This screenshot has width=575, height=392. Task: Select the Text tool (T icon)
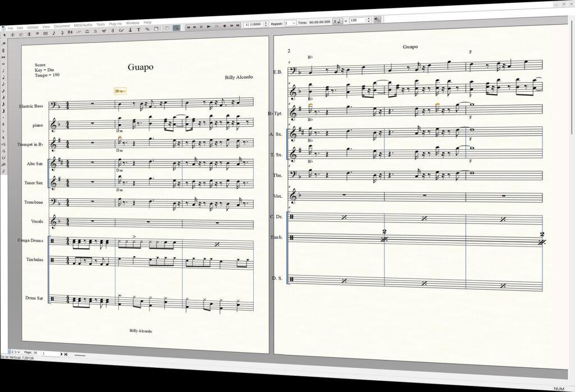pos(138,29)
